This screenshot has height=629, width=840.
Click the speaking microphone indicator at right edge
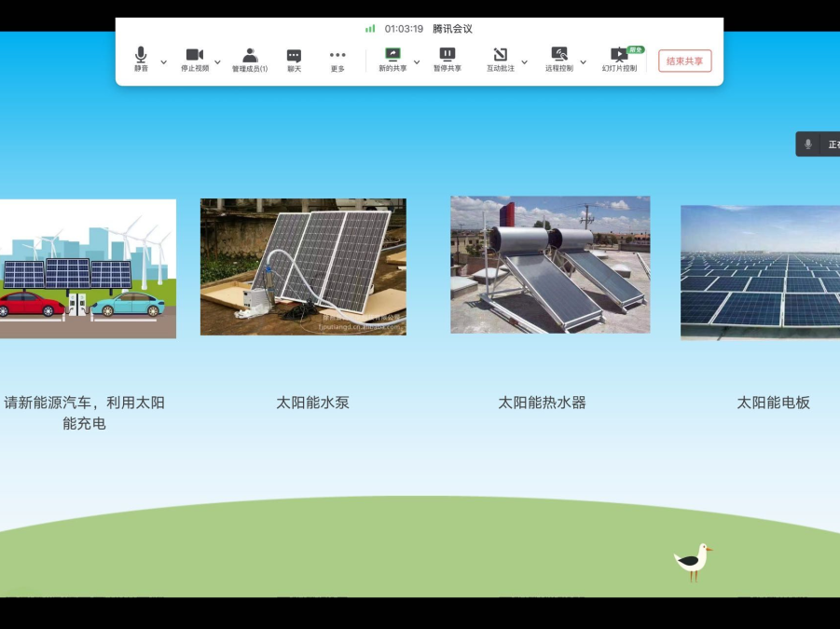(808, 144)
